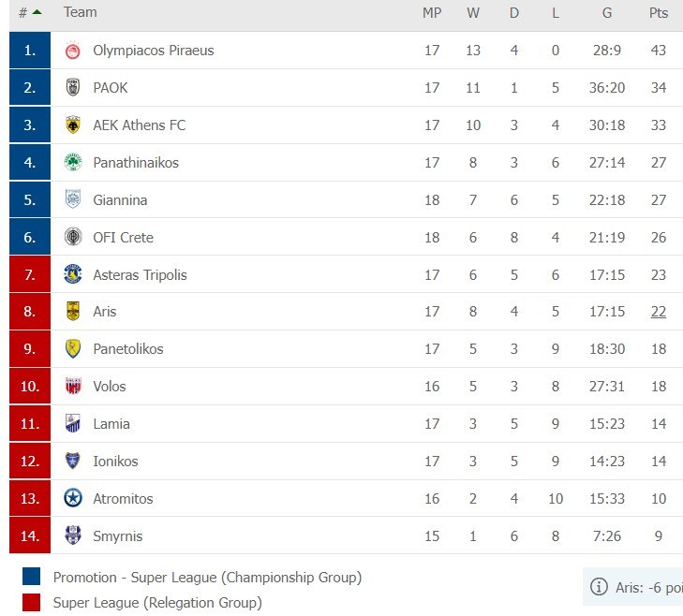
Task: Click the AEK Athens FC logo
Action: click(72, 125)
